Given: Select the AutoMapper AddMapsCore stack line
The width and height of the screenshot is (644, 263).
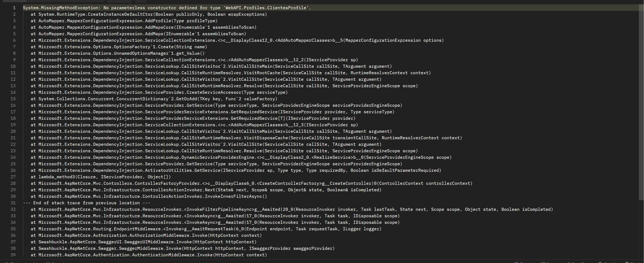Looking at the screenshot, I should click(143, 27).
